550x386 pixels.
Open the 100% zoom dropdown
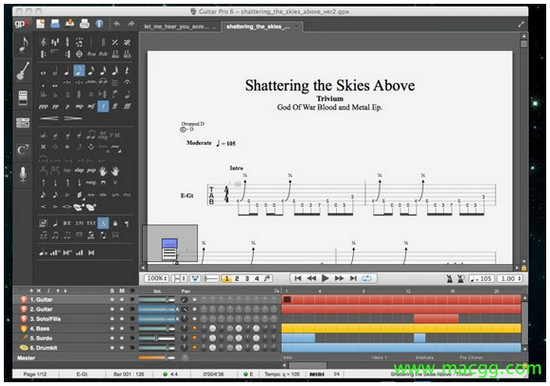pyautogui.click(x=156, y=278)
